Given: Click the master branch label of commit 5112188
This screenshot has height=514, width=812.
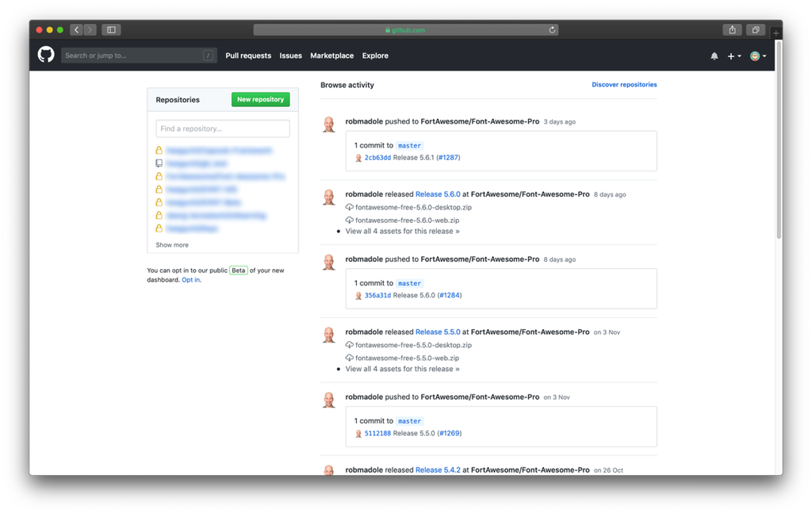Looking at the screenshot, I should coord(410,421).
